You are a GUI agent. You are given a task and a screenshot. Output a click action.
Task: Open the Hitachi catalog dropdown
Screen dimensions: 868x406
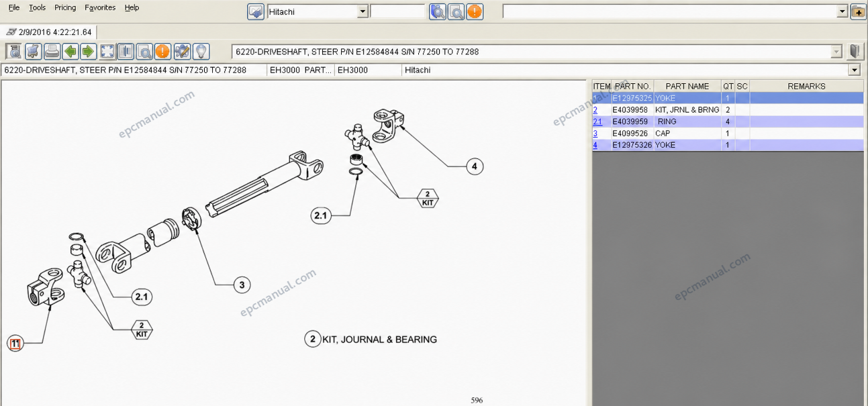(x=363, y=11)
